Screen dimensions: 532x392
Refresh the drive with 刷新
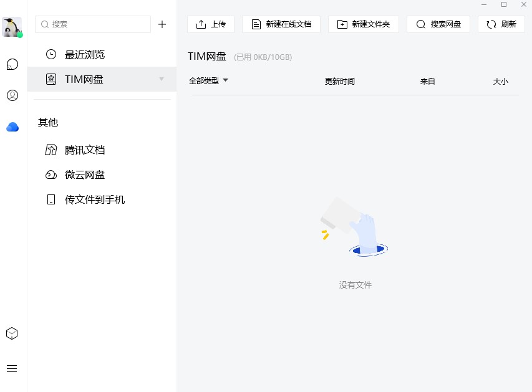[501, 24]
